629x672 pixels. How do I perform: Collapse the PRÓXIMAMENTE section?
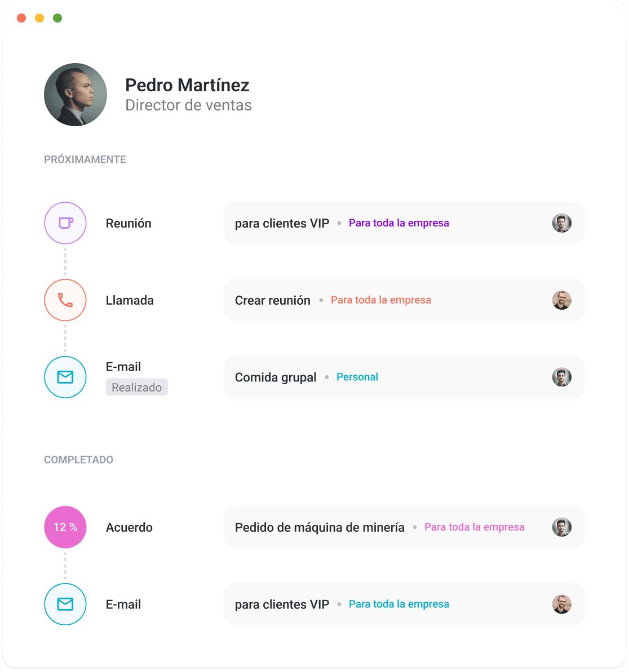point(85,159)
